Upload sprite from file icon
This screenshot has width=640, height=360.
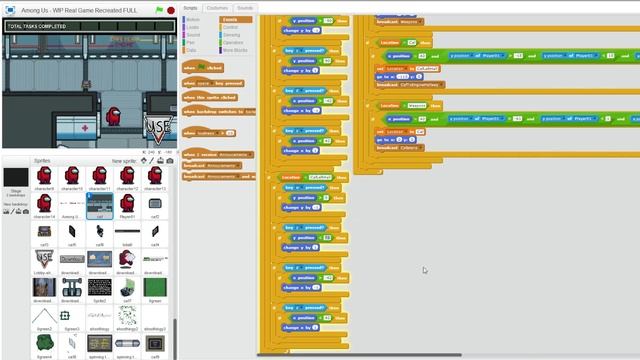160,161
